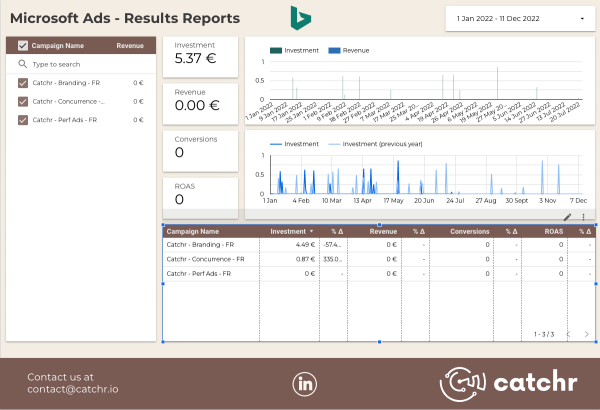Sort table by Campaign Name header

click(192, 231)
